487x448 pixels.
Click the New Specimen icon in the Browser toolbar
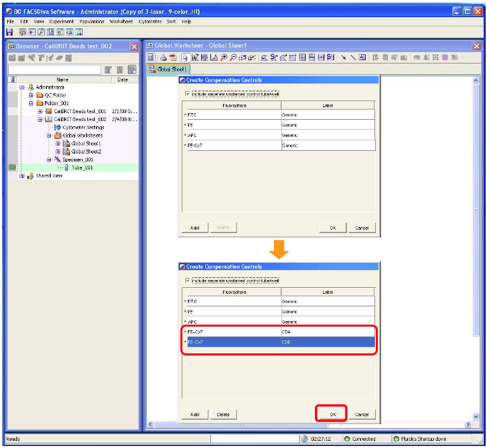tap(31, 58)
